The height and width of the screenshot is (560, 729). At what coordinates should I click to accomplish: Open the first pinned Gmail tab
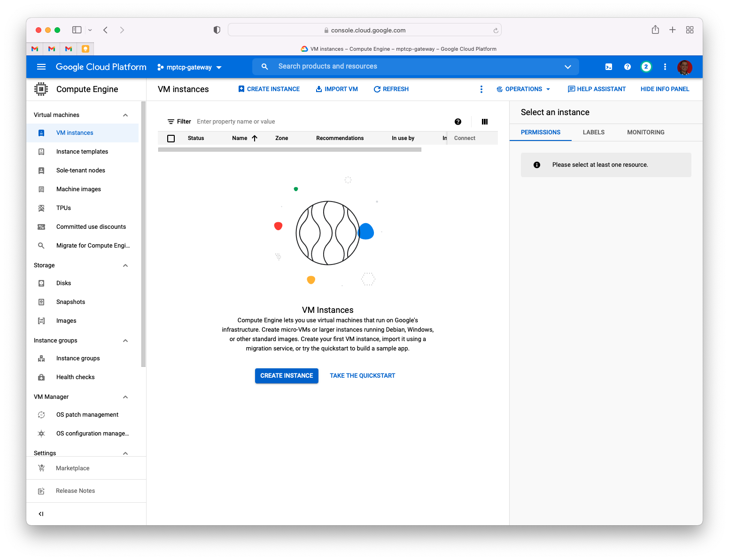35,49
